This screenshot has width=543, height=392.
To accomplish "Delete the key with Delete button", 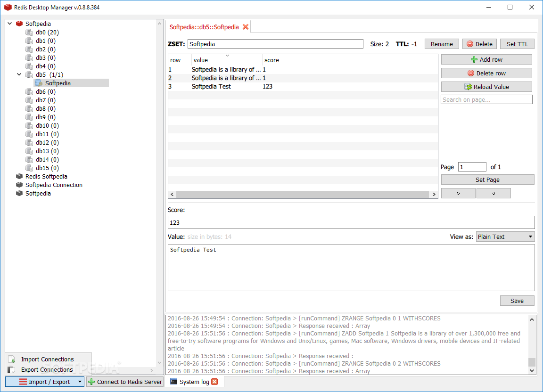I will pos(480,44).
